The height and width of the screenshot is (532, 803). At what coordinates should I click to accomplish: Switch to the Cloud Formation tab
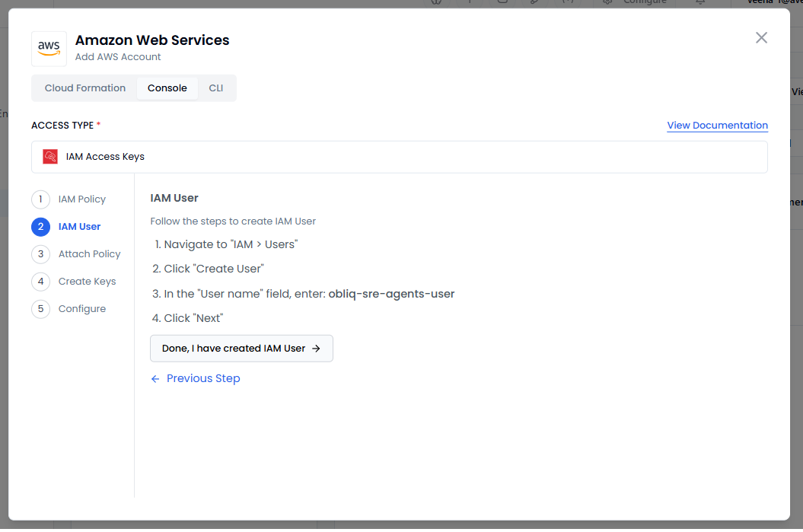[85, 88]
